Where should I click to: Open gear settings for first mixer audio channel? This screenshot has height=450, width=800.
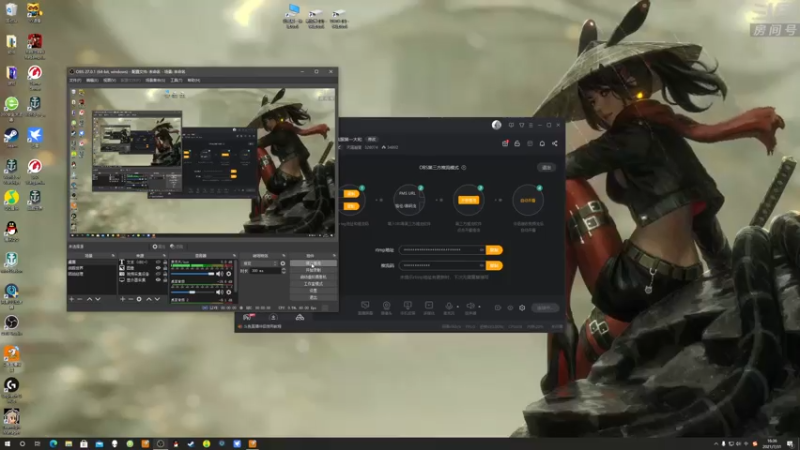pyautogui.click(x=229, y=274)
